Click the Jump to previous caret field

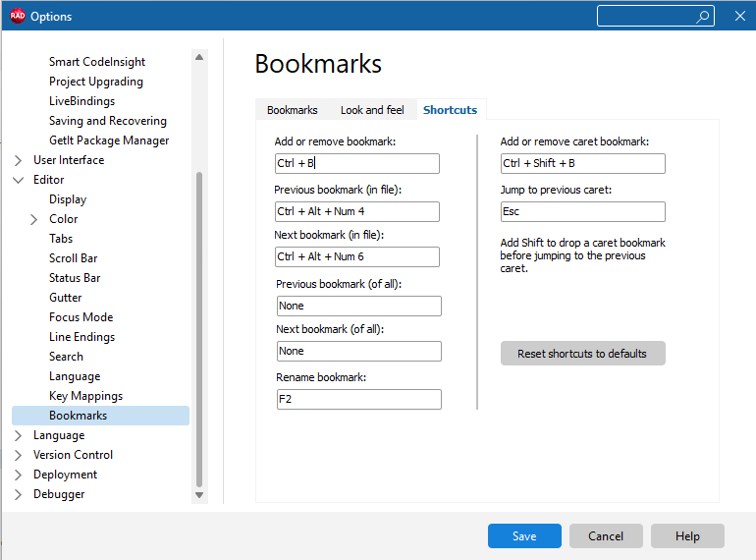point(583,212)
